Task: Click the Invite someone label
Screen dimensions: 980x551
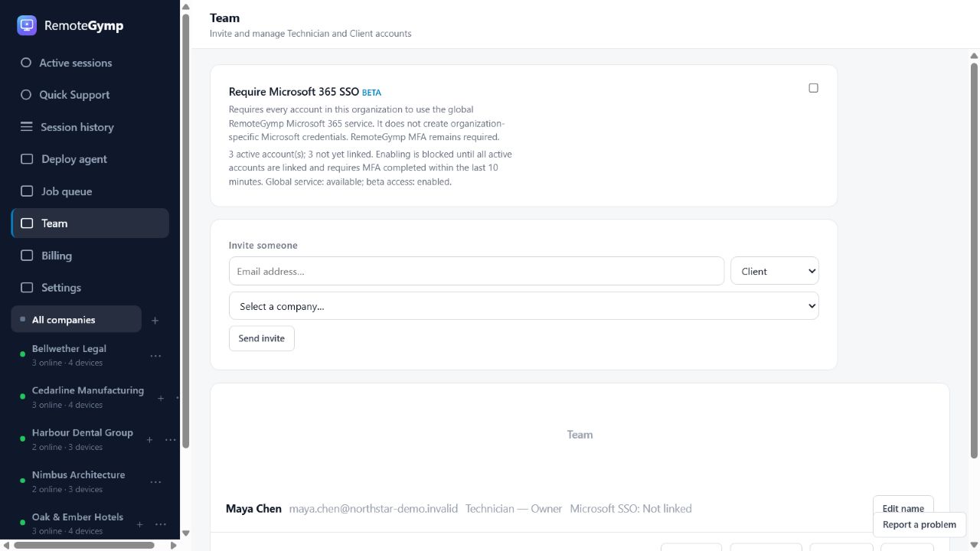Action: click(x=263, y=246)
